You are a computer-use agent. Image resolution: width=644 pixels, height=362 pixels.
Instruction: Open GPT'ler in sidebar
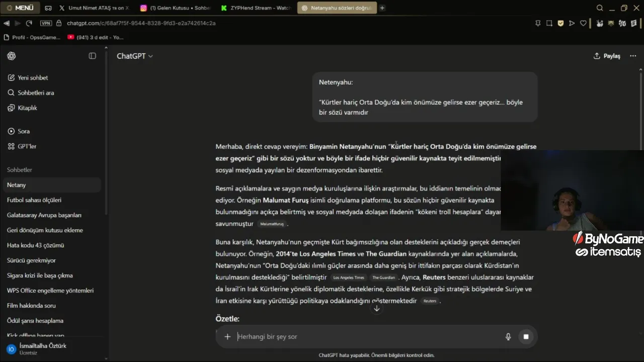pyautogui.click(x=22, y=146)
